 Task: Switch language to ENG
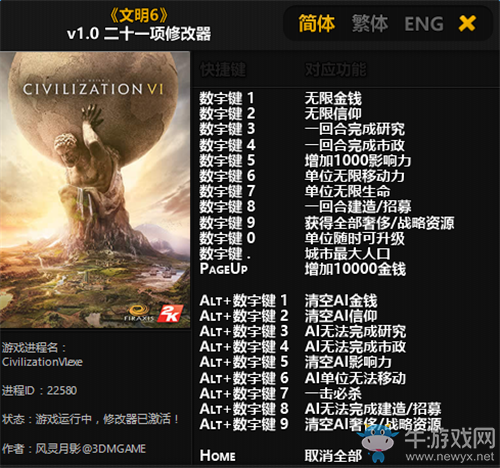click(424, 24)
